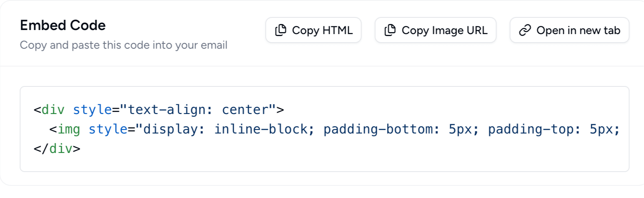Click the word 'center' in the first code line
This screenshot has width=644, height=198.
245,110
